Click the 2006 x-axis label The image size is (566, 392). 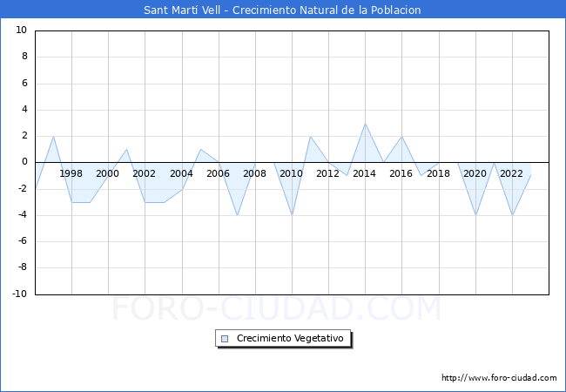218,173
